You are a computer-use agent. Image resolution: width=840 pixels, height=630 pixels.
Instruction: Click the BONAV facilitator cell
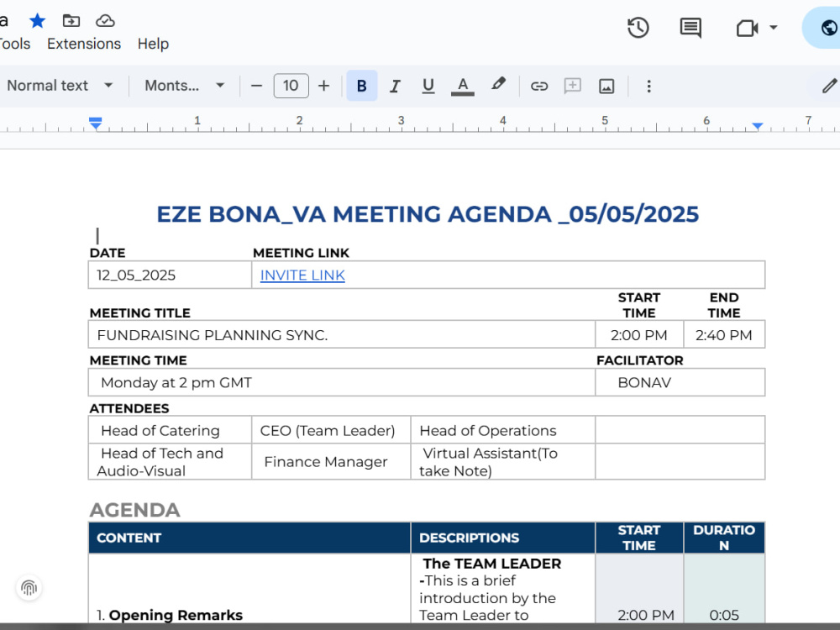pyautogui.click(x=680, y=382)
